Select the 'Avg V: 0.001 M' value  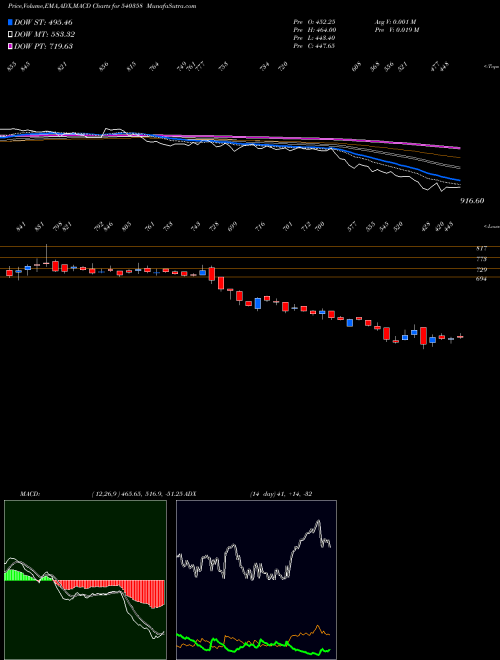coord(395,22)
